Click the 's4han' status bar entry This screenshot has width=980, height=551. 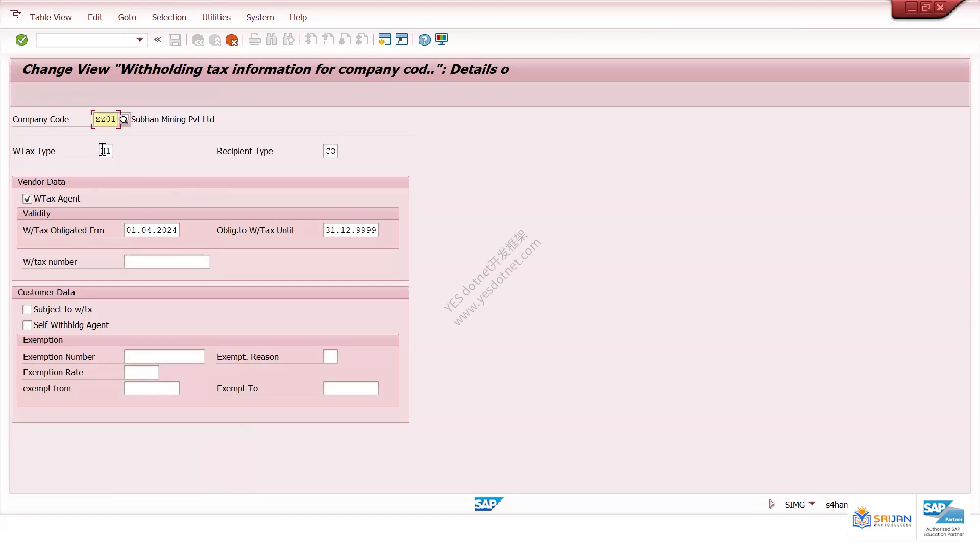tap(836, 505)
